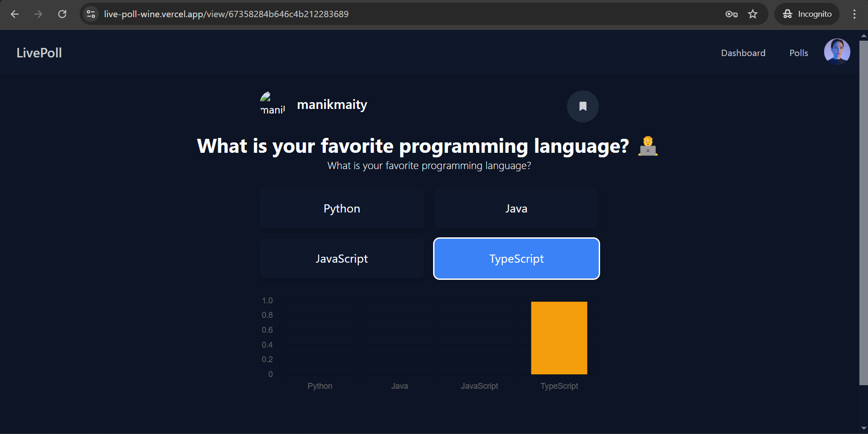Vote for the Java option
Image resolution: width=868 pixels, height=434 pixels.
click(516, 208)
